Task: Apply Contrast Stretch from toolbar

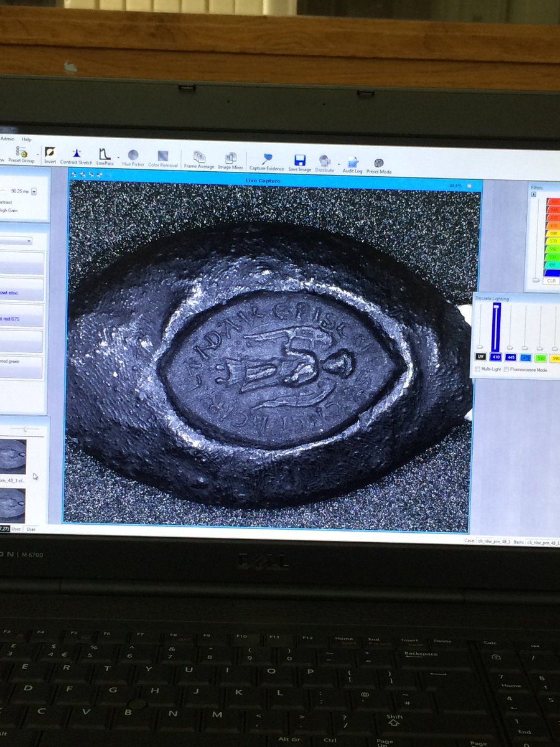Action: pyautogui.click(x=76, y=156)
